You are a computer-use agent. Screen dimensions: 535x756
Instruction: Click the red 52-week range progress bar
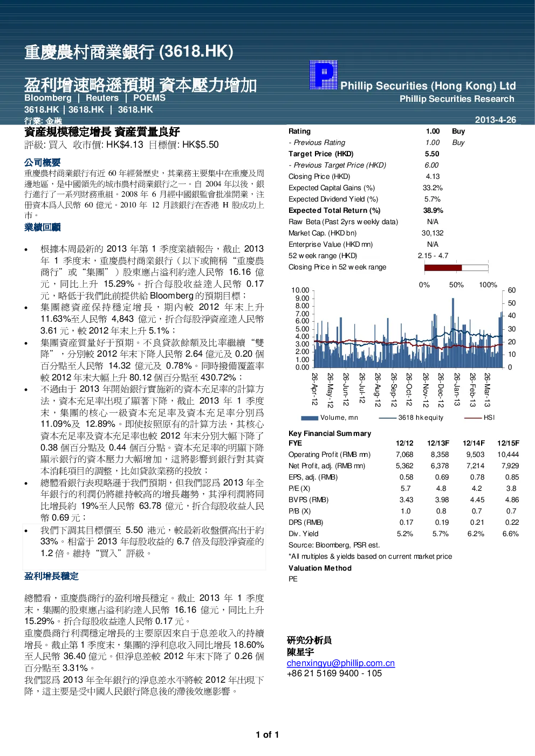pyautogui.click(x=443, y=268)
